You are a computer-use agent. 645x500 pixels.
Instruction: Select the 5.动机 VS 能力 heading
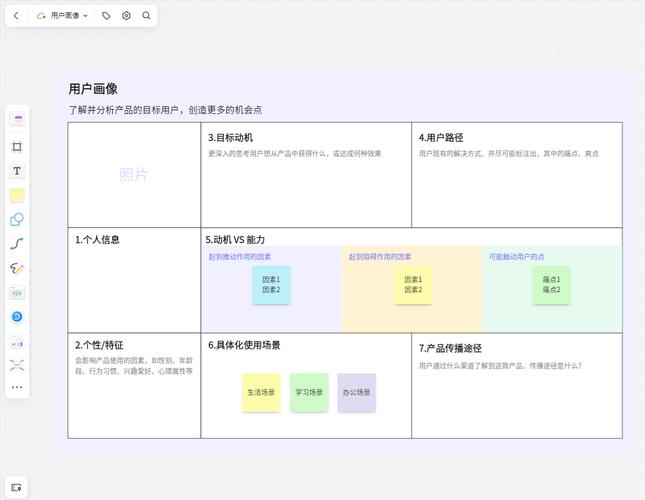point(235,240)
